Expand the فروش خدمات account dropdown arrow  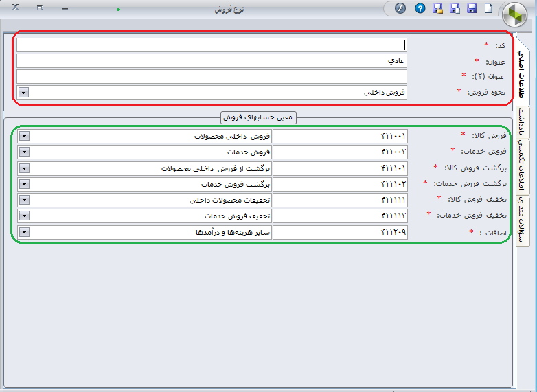click(24, 152)
